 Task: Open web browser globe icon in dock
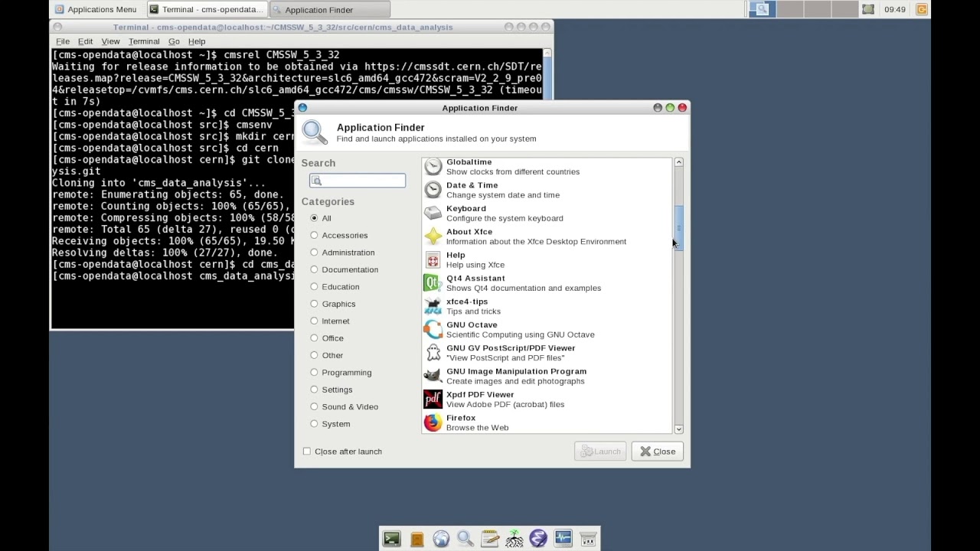pos(441,539)
